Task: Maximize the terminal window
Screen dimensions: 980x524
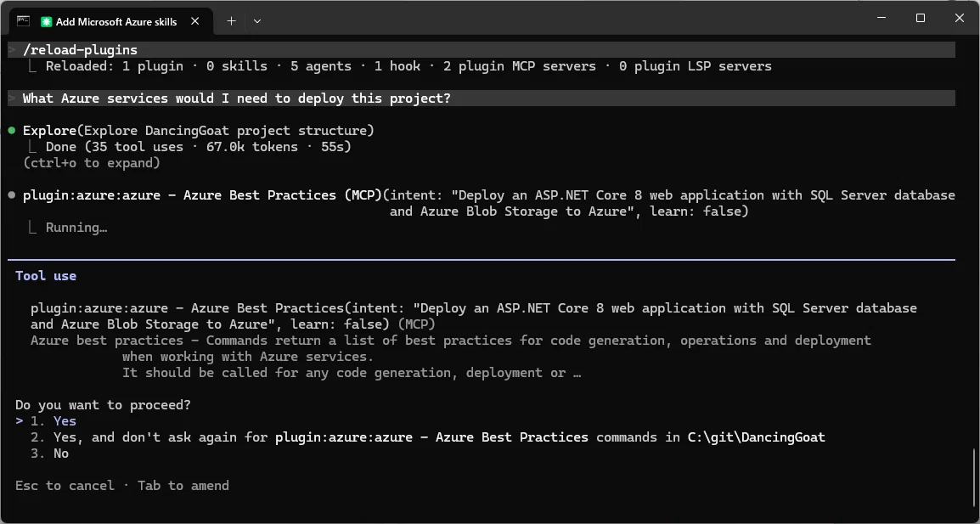Action: click(920, 18)
